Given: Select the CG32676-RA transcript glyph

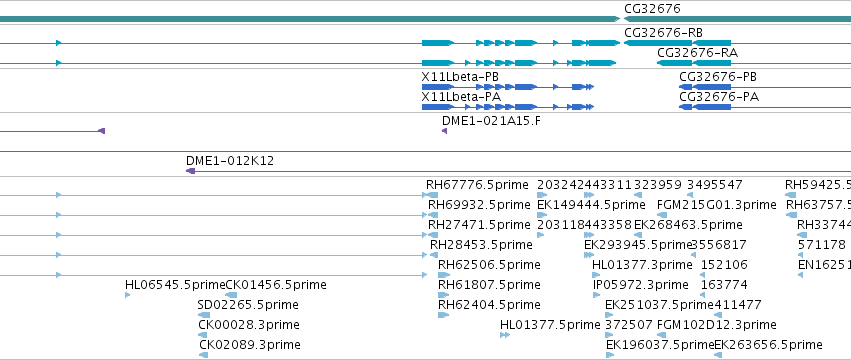Looking at the screenshot, I should 694,63.
